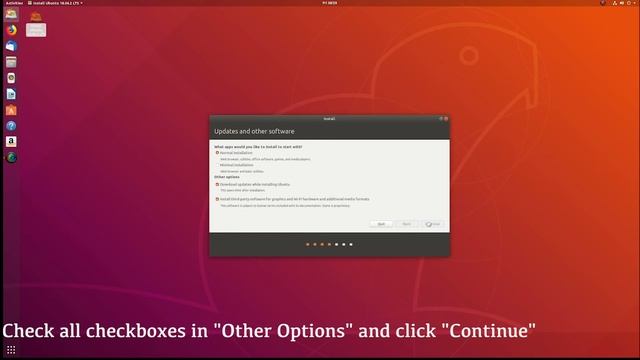Image resolution: width=640 pixels, height=360 pixels.
Task: Click the volume tray icon
Action: pos(622,3)
